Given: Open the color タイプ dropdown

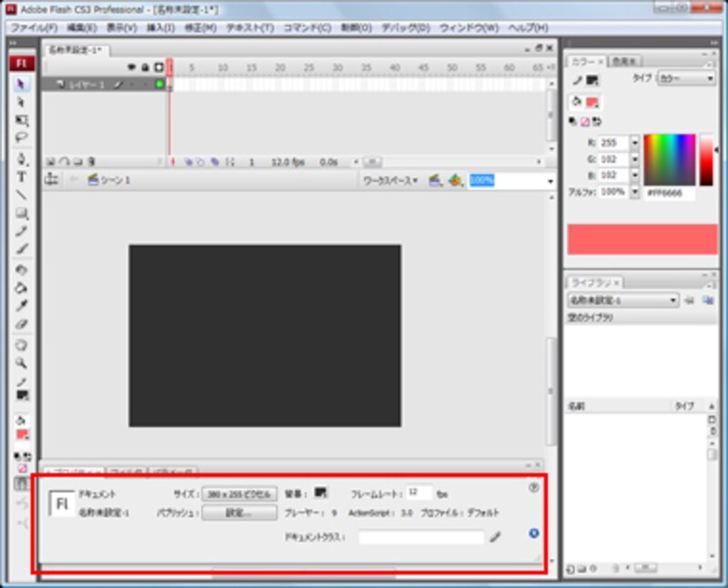Looking at the screenshot, I should click(687, 79).
